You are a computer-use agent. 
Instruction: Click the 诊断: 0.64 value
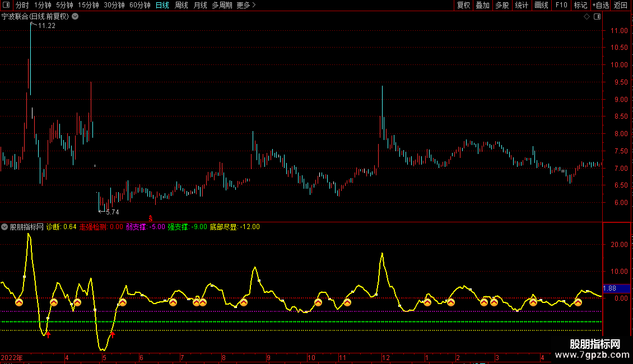(62, 227)
